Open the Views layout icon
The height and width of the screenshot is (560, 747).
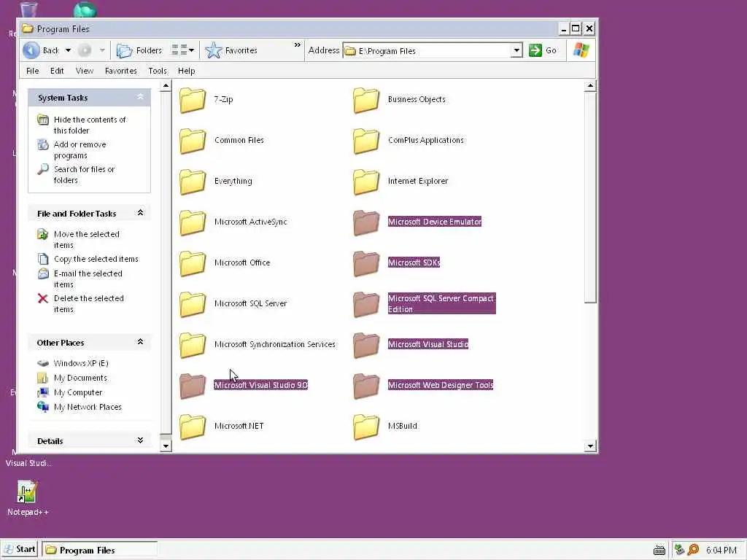[x=179, y=50]
